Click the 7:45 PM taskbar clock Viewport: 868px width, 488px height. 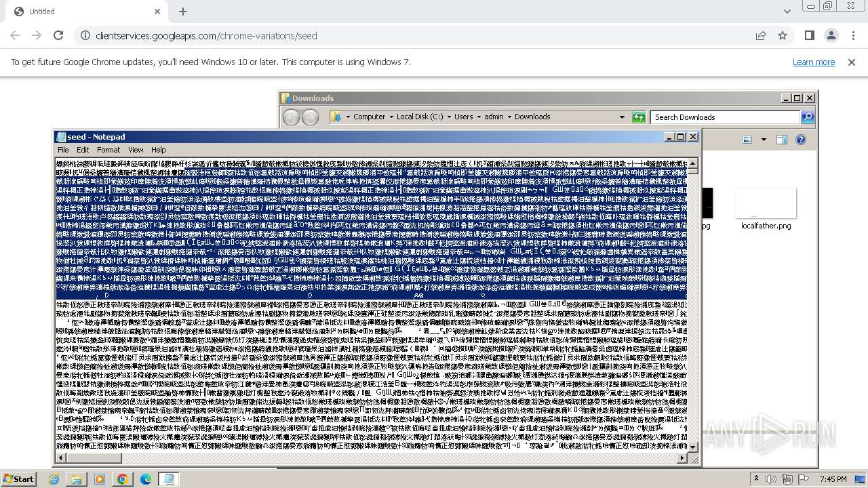pos(833,479)
